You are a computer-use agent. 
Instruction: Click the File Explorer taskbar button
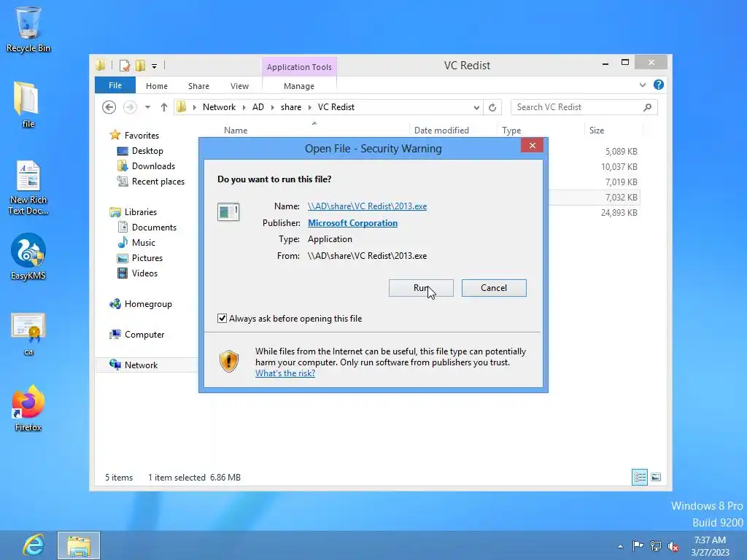tap(79, 545)
